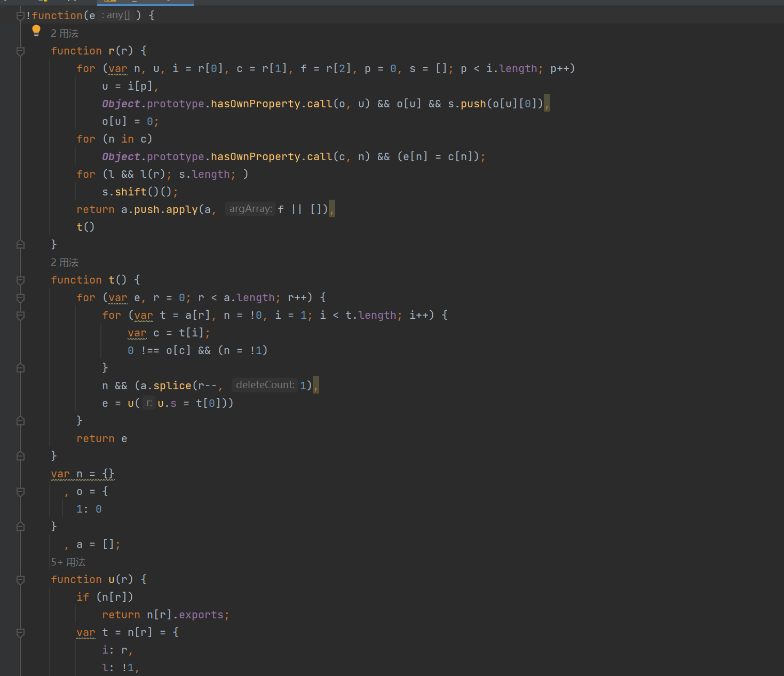The width and height of the screenshot is (784, 676).
Task: Click the 't()' call after the return
Action: coord(85,227)
